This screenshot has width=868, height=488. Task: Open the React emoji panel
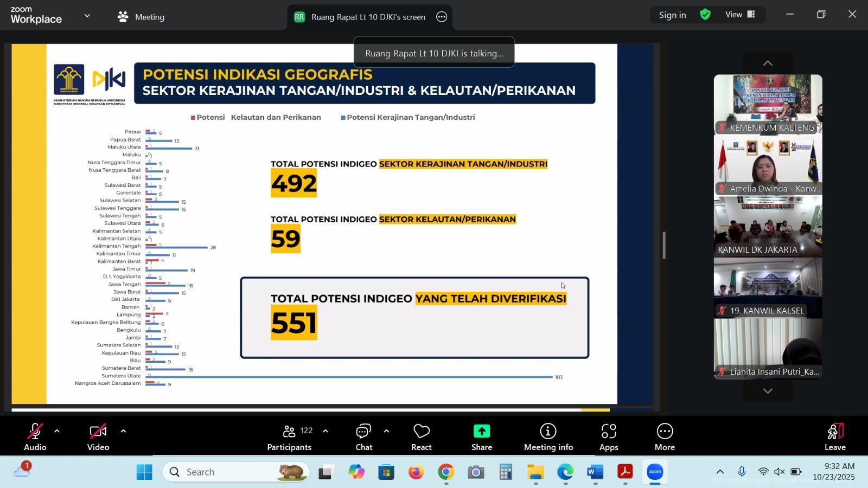(421, 437)
